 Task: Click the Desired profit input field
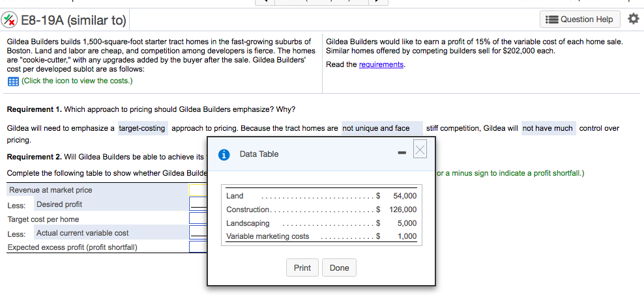coord(198,204)
